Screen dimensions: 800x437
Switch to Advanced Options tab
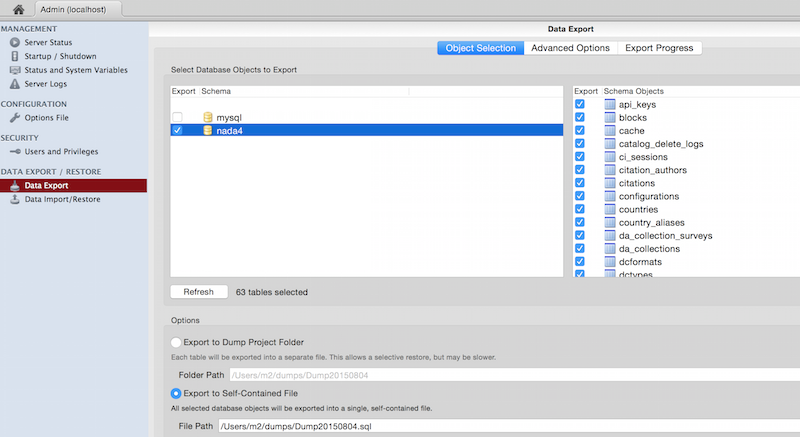(570, 48)
